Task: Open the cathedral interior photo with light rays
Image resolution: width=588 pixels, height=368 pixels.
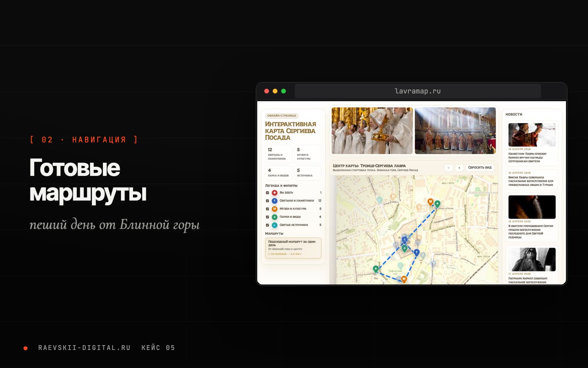Action: point(455,131)
